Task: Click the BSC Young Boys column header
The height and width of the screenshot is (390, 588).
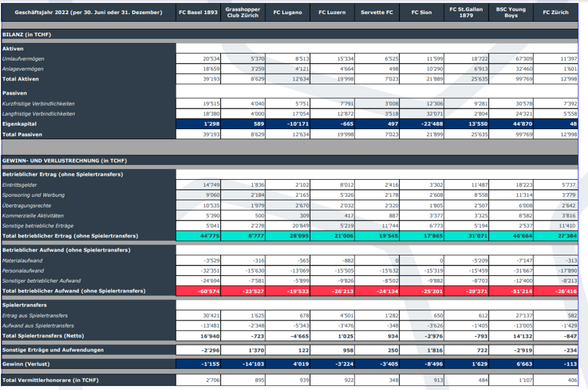Action: point(511,12)
